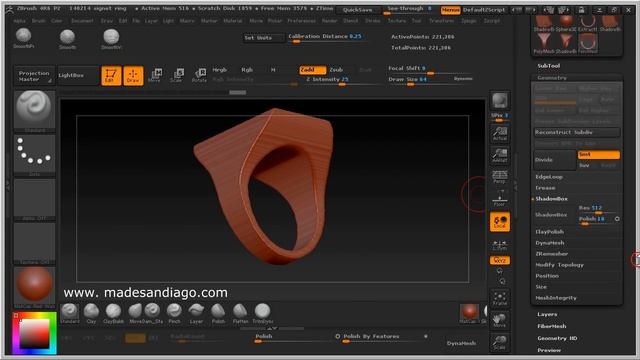The image size is (640, 360).
Task: Click the QuickSave button
Action: click(358, 10)
